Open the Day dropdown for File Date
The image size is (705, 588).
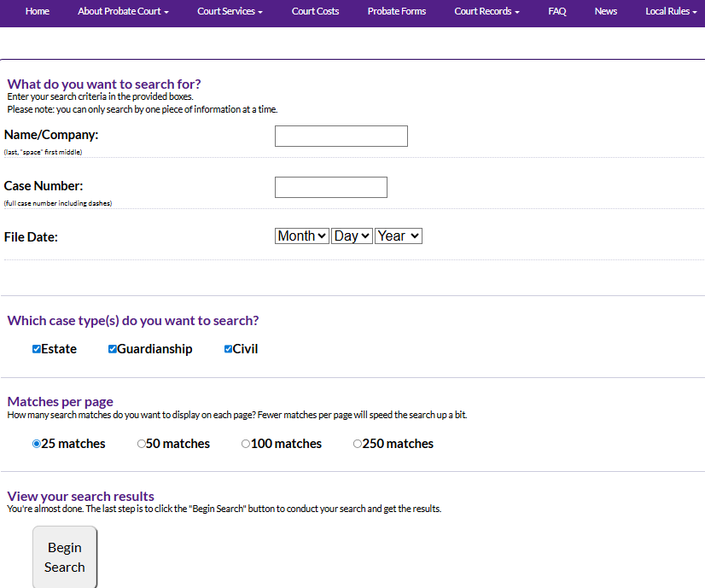pyautogui.click(x=352, y=236)
